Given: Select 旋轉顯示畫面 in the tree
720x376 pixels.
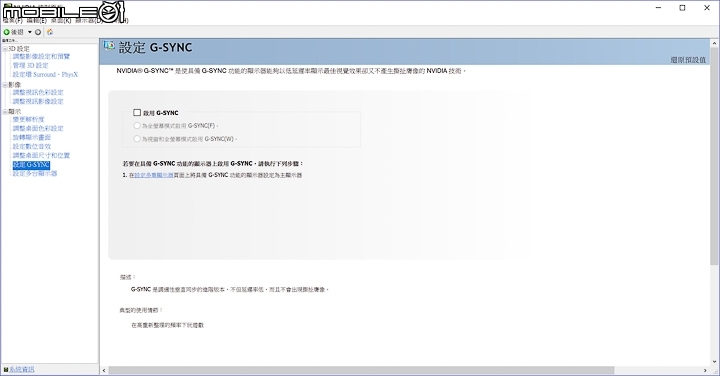Looking at the screenshot, I should click(32, 137).
